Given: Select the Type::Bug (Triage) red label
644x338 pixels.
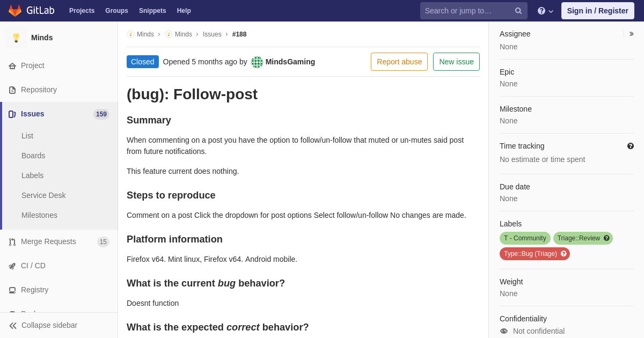Looking at the screenshot, I should pyautogui.click(x=535, y=254).
